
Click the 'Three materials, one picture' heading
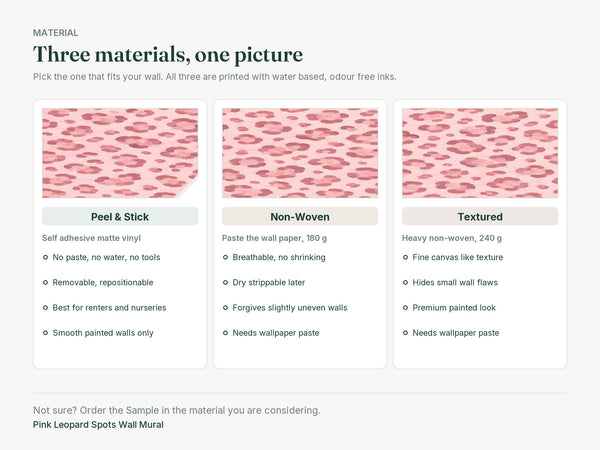[168, 54]
